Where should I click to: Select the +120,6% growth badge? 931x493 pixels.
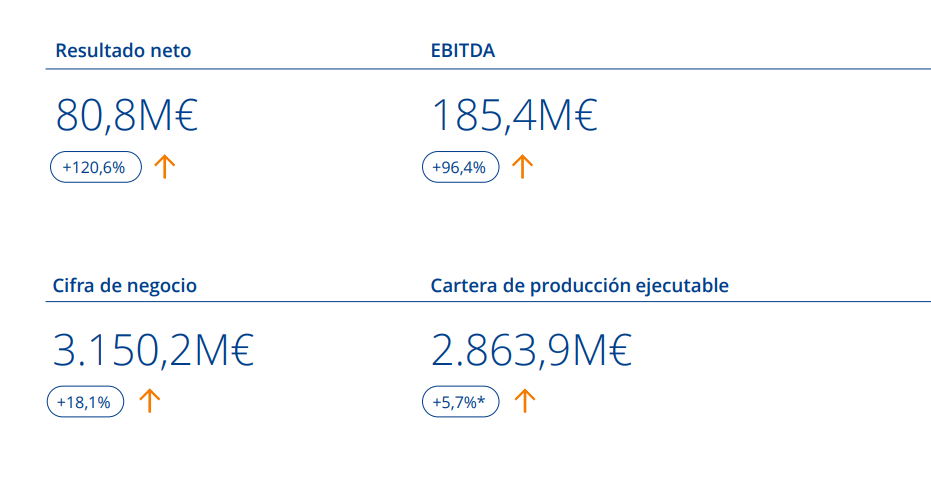pos(96,167)
